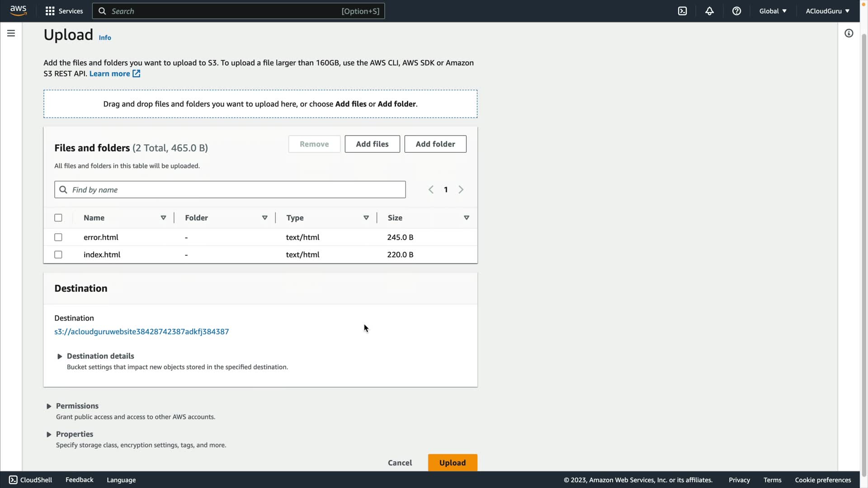This screenshot has width=868, height=488.
Task: Open the ACloudGuru account menu
Action: (827, 11)
